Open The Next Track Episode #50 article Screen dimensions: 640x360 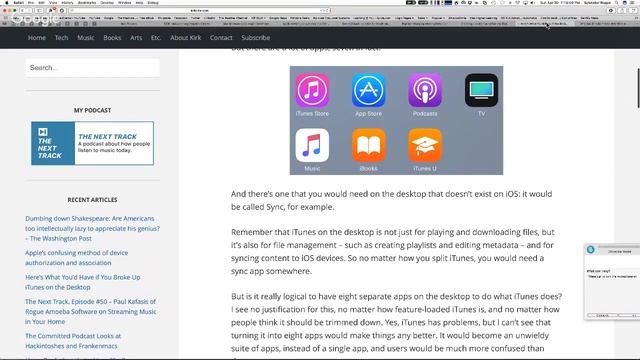pyautogui.click(x=91, y=311)
